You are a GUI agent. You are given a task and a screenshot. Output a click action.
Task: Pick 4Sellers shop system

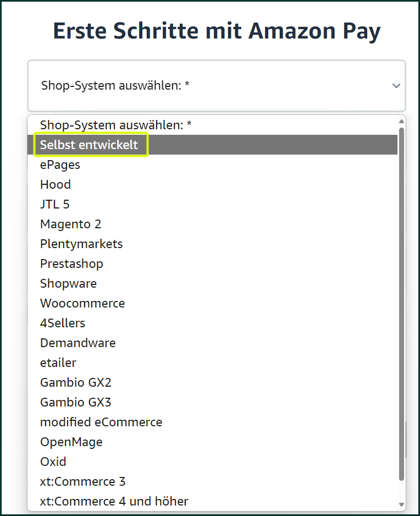[x=212, y=323]
